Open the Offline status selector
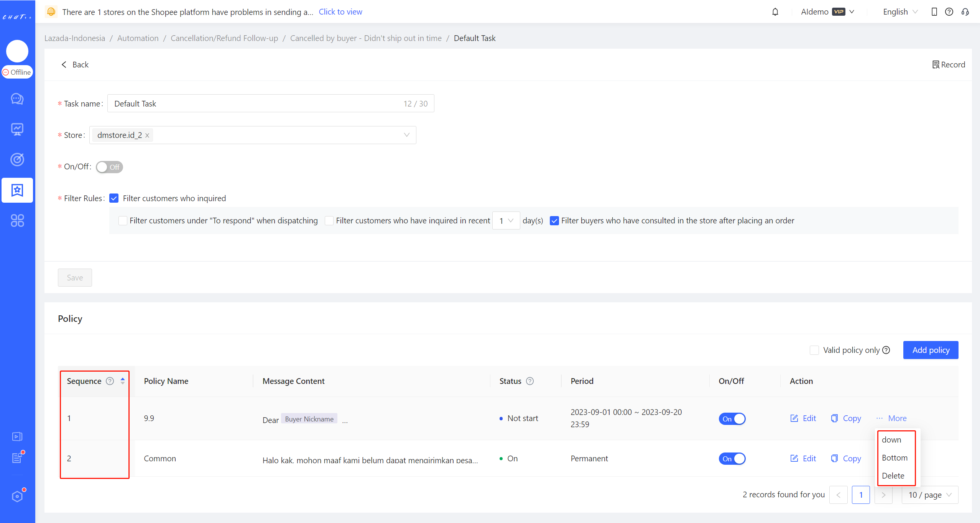The image size is (980, 523). [17, 72]
